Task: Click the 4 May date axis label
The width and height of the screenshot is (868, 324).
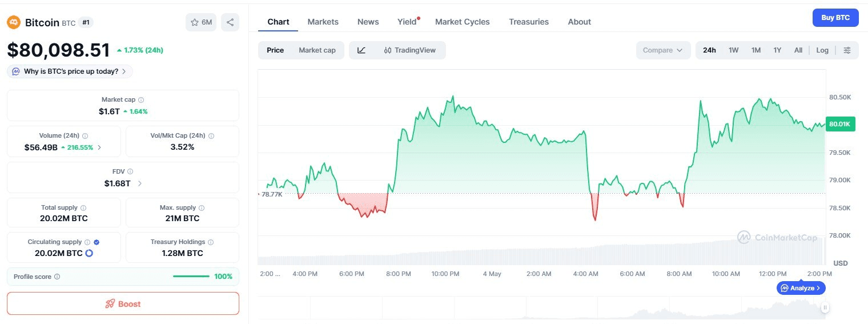Action: tap(492, 274)
